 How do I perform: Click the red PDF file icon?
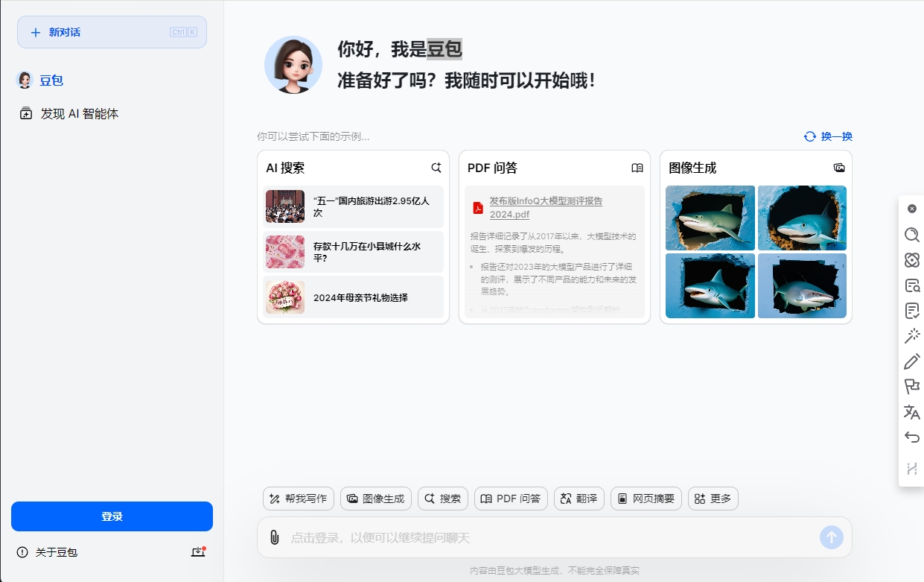478,208
